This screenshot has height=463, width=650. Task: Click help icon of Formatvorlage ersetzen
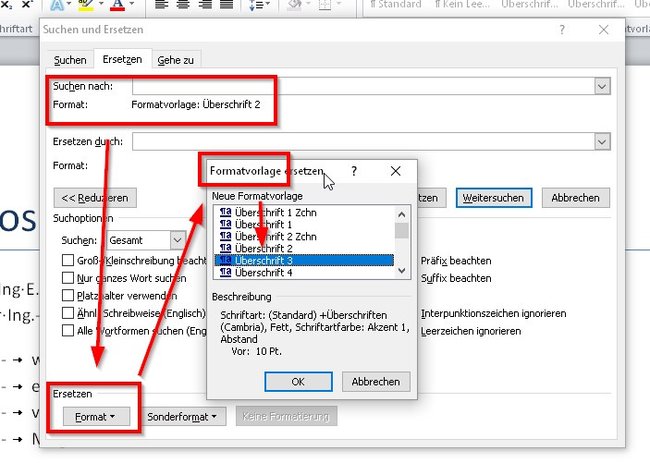[354, 171]
